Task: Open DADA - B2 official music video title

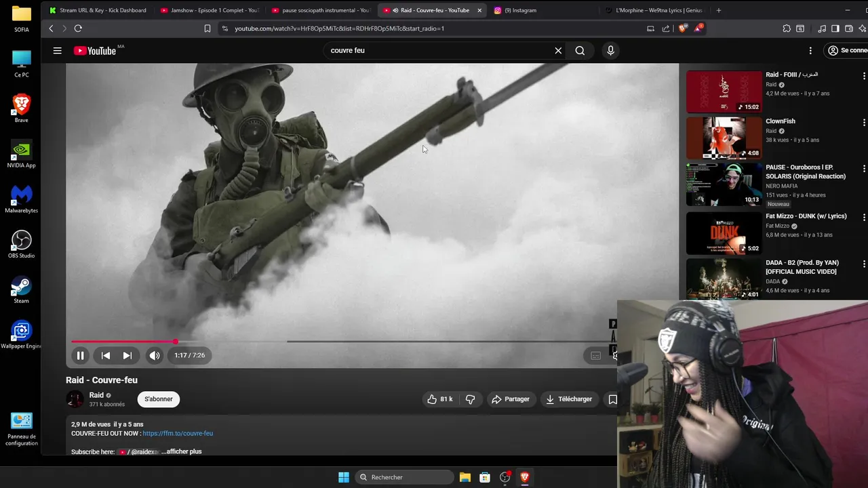Action: tap(803, 267)
